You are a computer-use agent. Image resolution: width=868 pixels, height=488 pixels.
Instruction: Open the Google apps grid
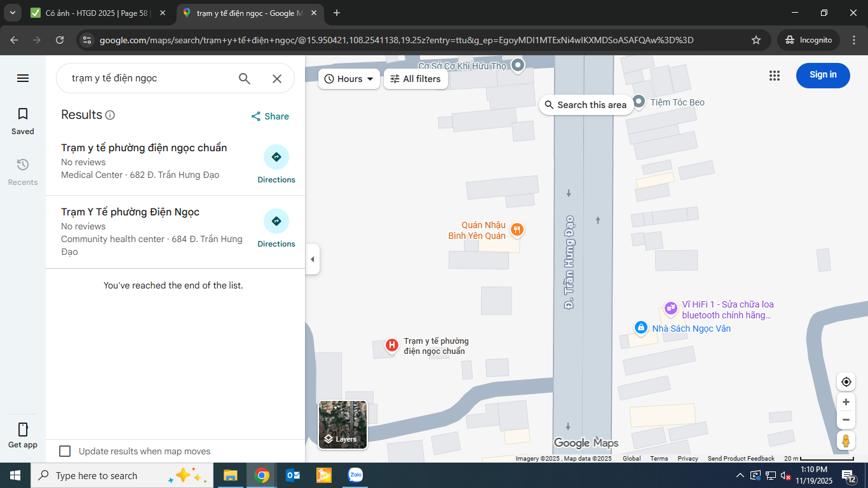click(774, 75)
